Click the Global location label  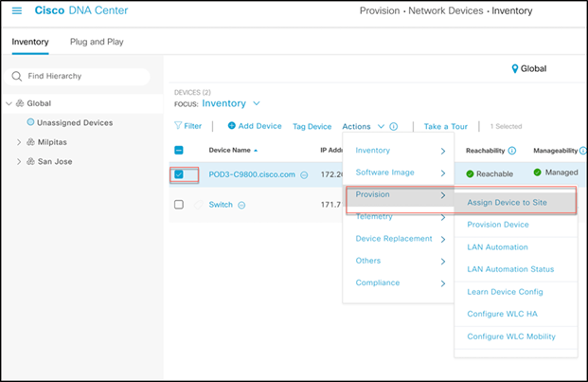[x=533, y=68]
